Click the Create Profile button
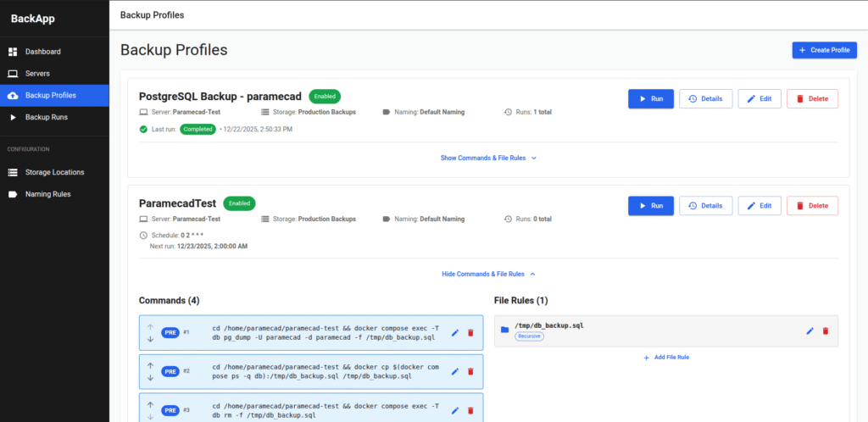Viewport: 868px width, 422px height. [x=824, y=50]
